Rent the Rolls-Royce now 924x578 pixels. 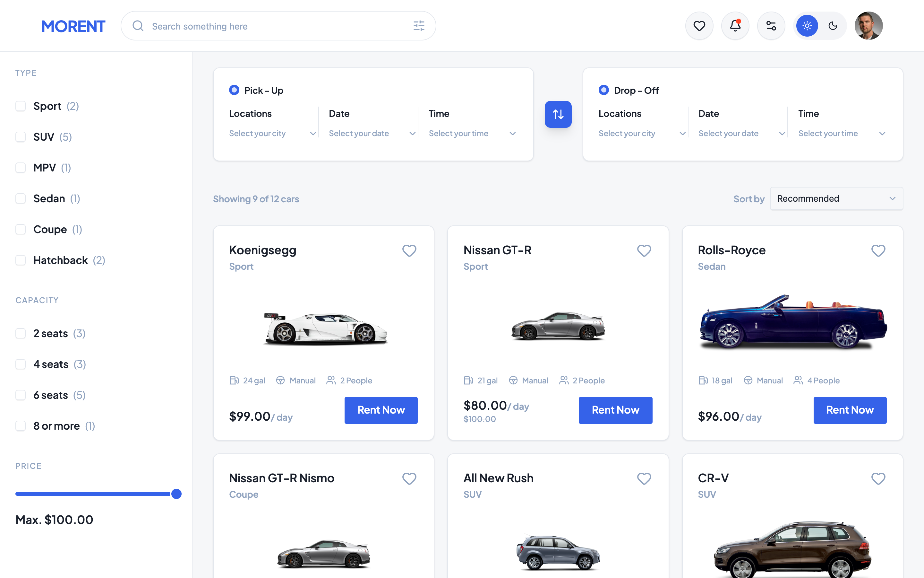[850, 410]
